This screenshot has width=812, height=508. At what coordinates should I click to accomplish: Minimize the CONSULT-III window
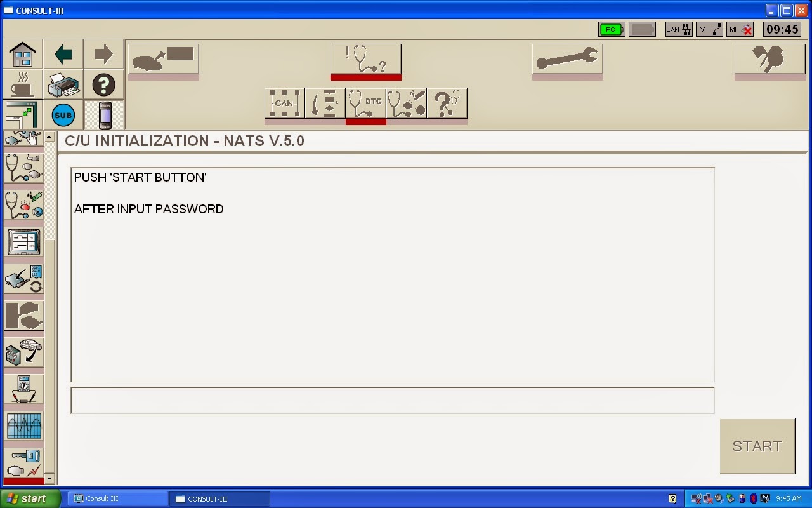(771, 10)
